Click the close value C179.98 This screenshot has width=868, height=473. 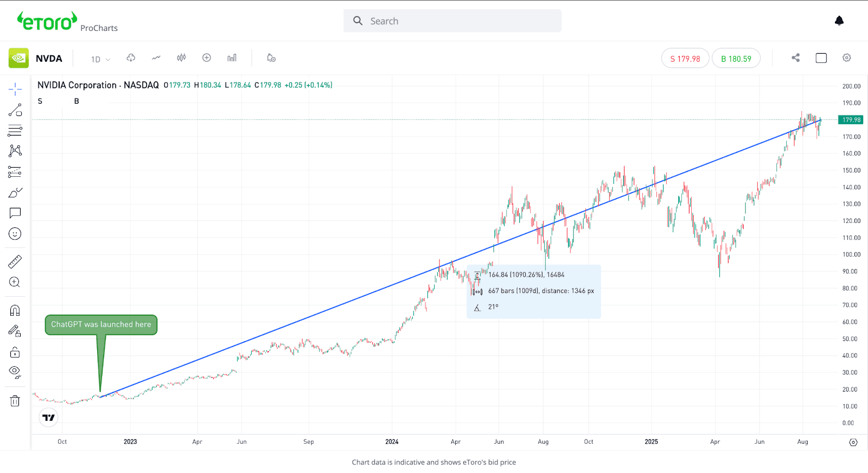(x=268, y=85)
